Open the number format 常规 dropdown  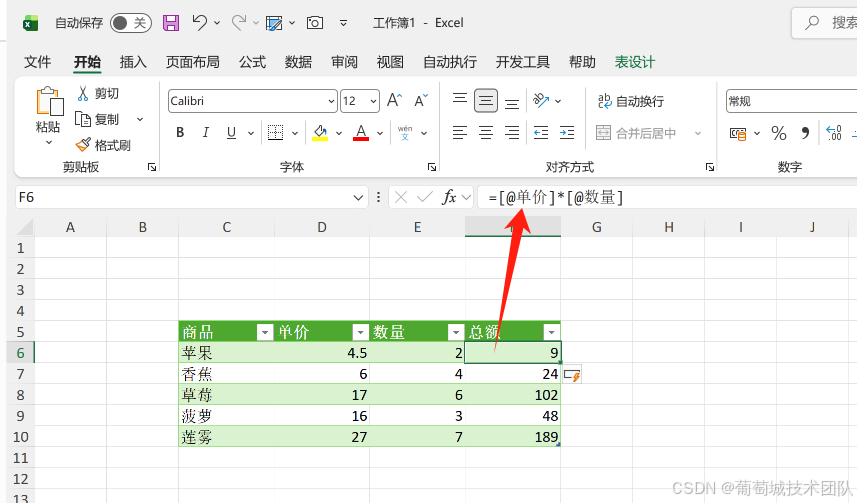point(791,101)
